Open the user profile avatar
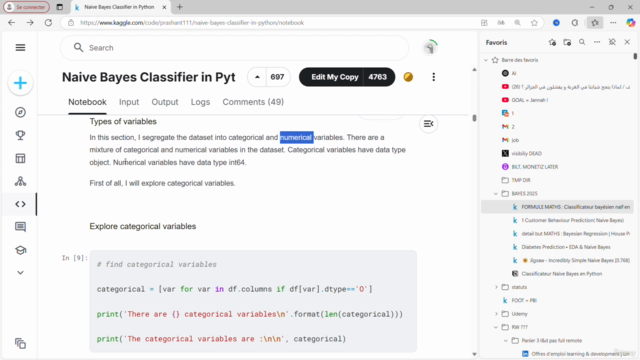The image size is (640, 360). tap(429, 48)
